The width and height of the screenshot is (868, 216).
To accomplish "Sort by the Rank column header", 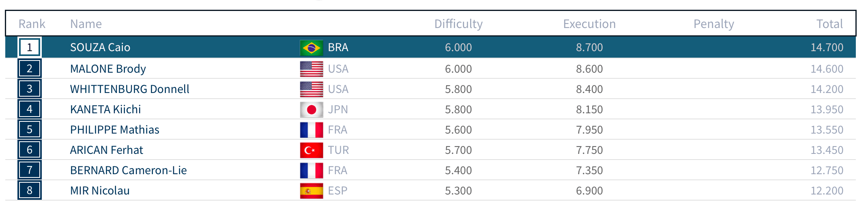I will 32,24.
